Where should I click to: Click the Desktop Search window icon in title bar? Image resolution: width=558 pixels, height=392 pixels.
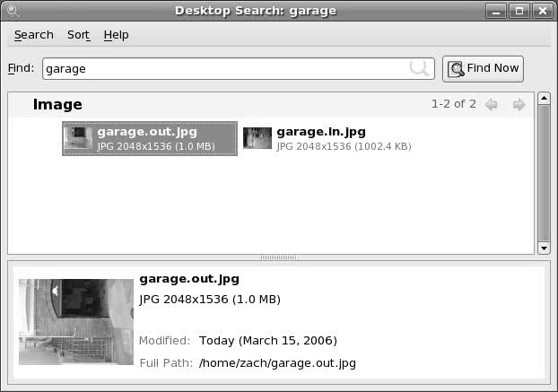point(13,11)
